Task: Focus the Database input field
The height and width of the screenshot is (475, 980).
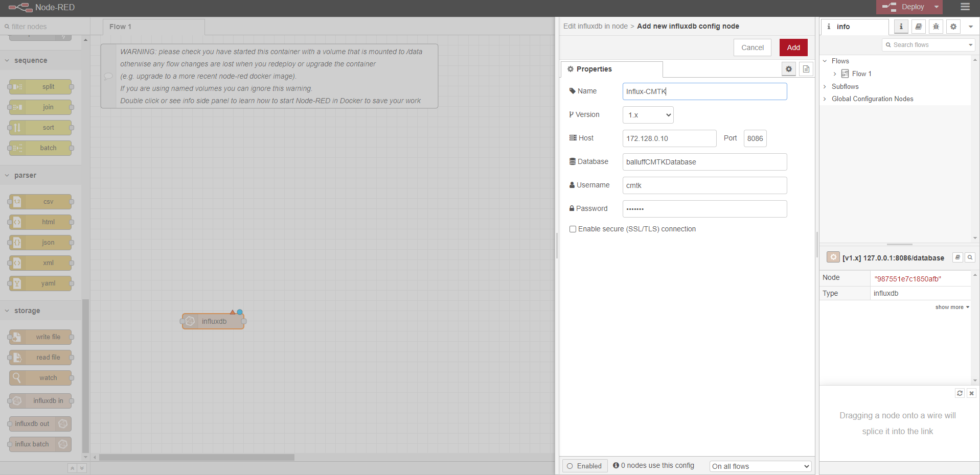Action: click(x=704, y=162)
